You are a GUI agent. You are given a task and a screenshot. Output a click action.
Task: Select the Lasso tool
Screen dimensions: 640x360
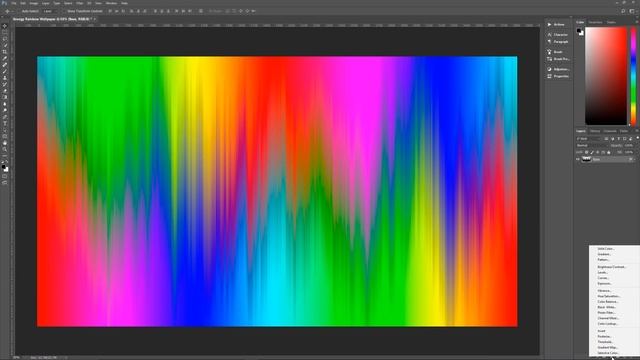pyautogui.click(x=5, y=39)
